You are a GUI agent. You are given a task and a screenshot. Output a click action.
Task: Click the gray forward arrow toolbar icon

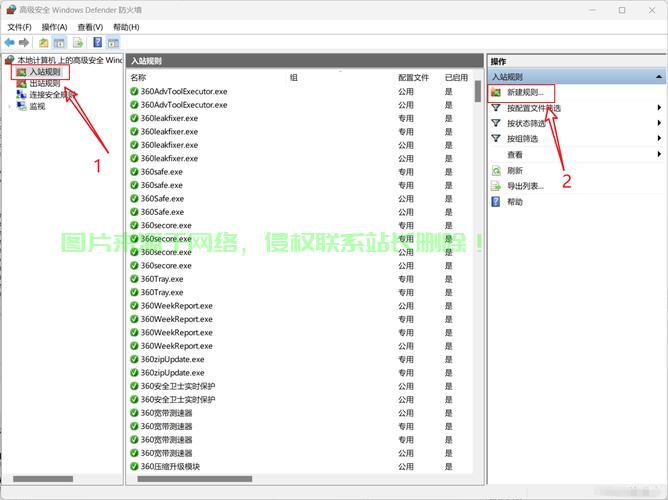(x=24, y=43)
